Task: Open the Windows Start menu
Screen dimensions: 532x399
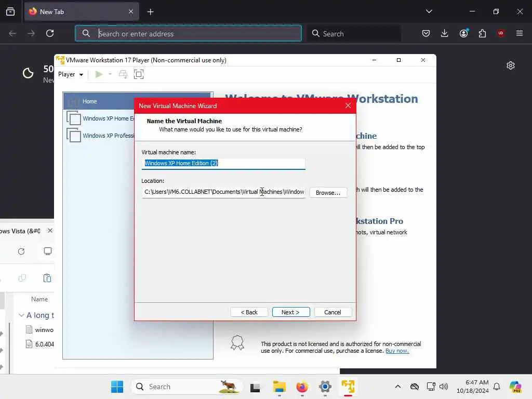Action: (x=117, y=387)
